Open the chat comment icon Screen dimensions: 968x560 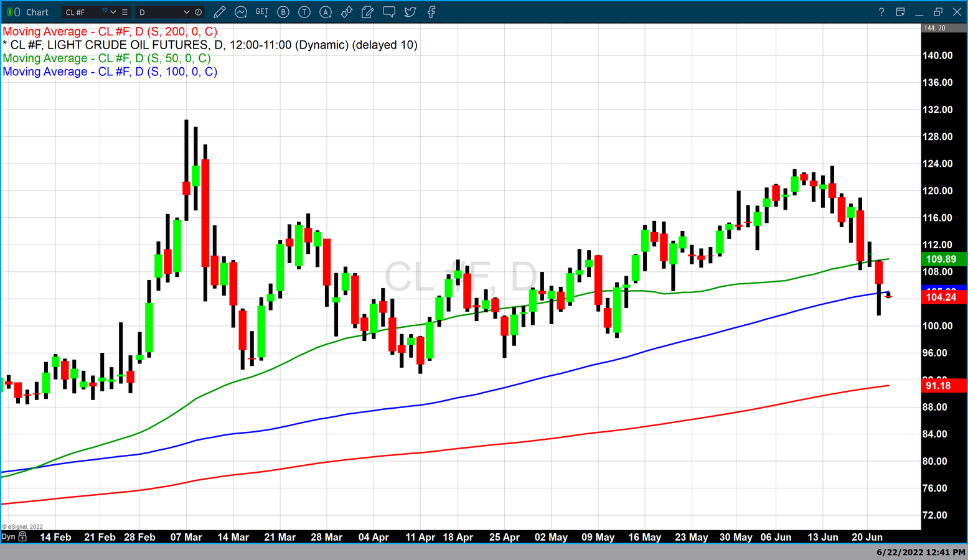pos(389,12)
